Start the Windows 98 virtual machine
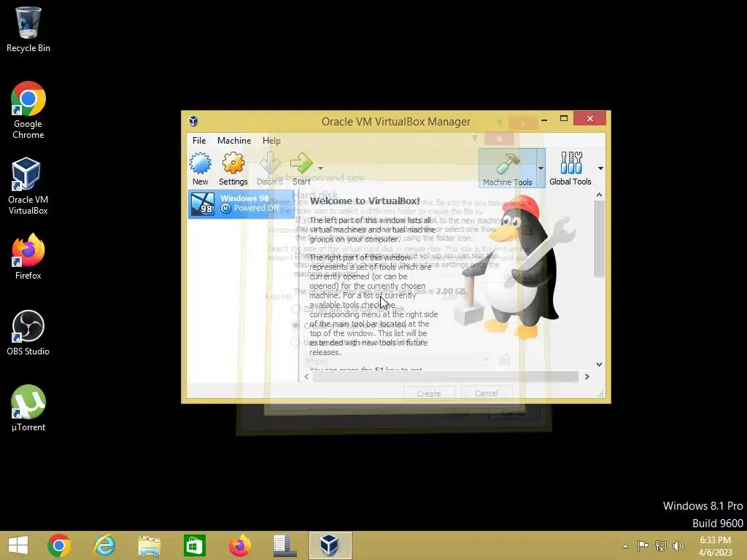The height and width of the screenshot is (560, 747). tap(301, 168)
